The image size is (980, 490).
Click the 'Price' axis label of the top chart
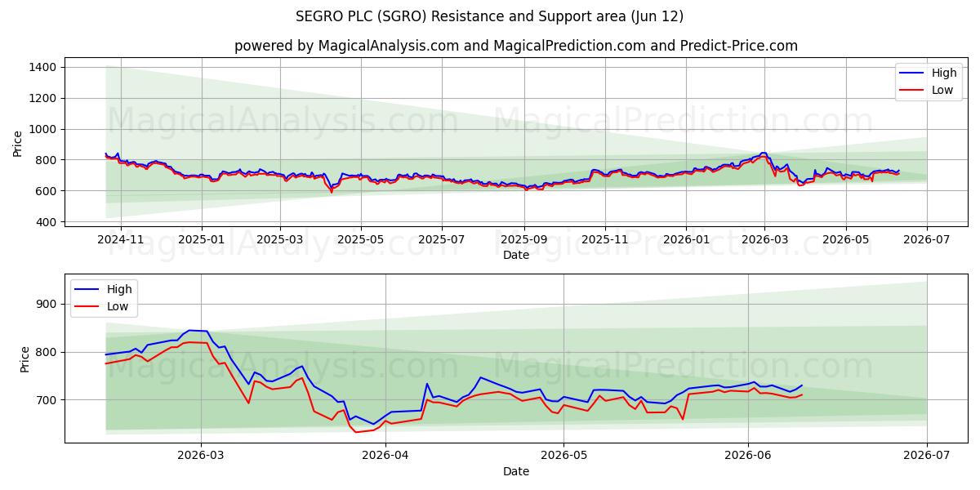click(18, 144)
